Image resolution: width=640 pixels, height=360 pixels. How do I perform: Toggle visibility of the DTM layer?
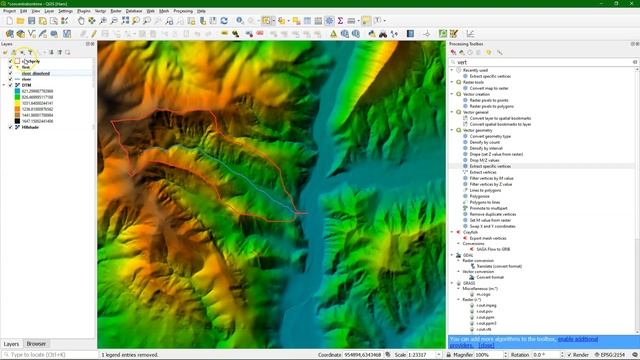click(x=11, y=85)
